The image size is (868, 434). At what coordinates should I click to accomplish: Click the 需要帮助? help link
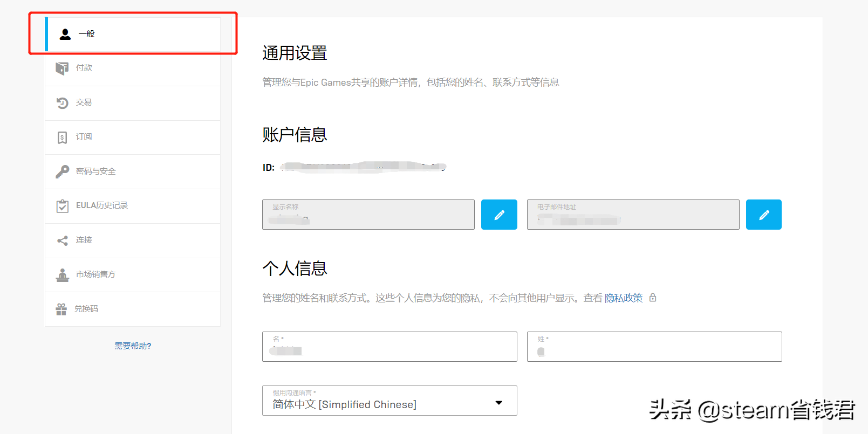[133, 346]
